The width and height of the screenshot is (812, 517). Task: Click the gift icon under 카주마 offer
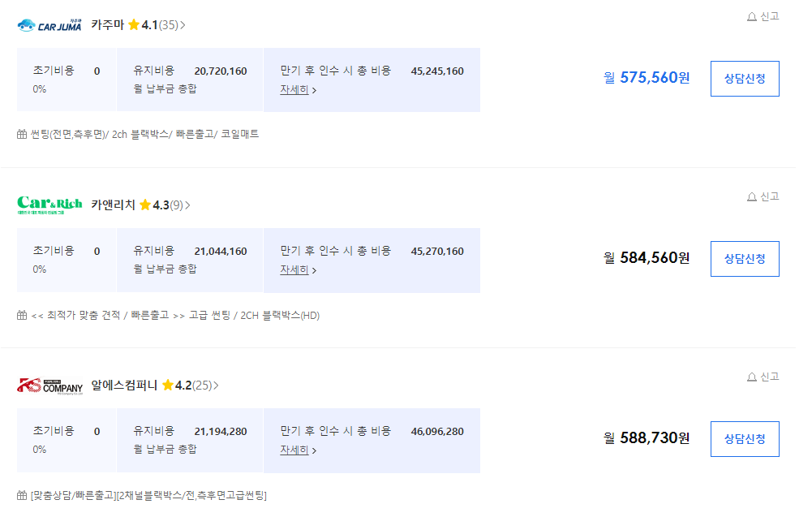(x=22, y=134)
